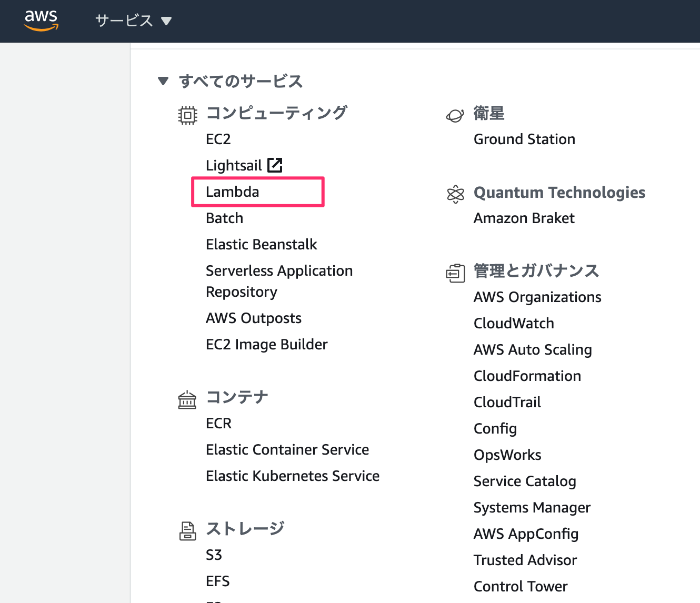This screenshot has height=603, width=700.
Task: Click the コンピューティング chip icon
Action: (x=187, y=115)
